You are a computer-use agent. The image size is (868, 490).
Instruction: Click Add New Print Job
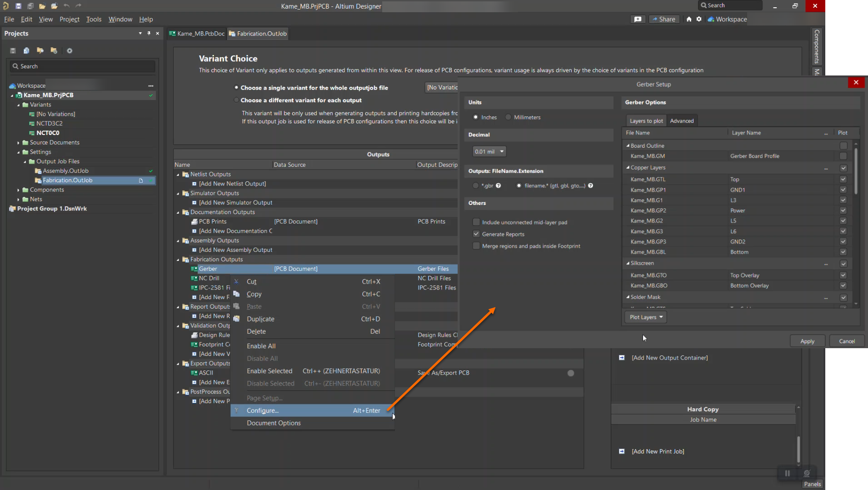point(658,451)
